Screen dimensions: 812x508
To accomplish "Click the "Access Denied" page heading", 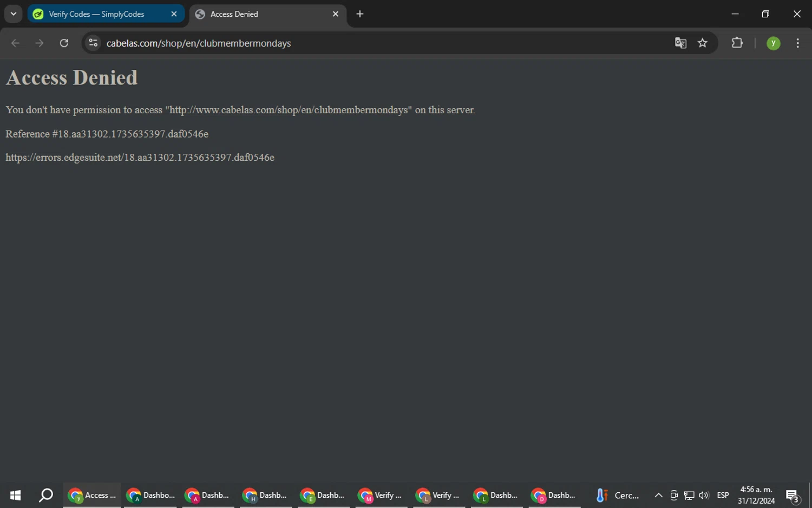I will pyautogui.click(x=71, y=77).
